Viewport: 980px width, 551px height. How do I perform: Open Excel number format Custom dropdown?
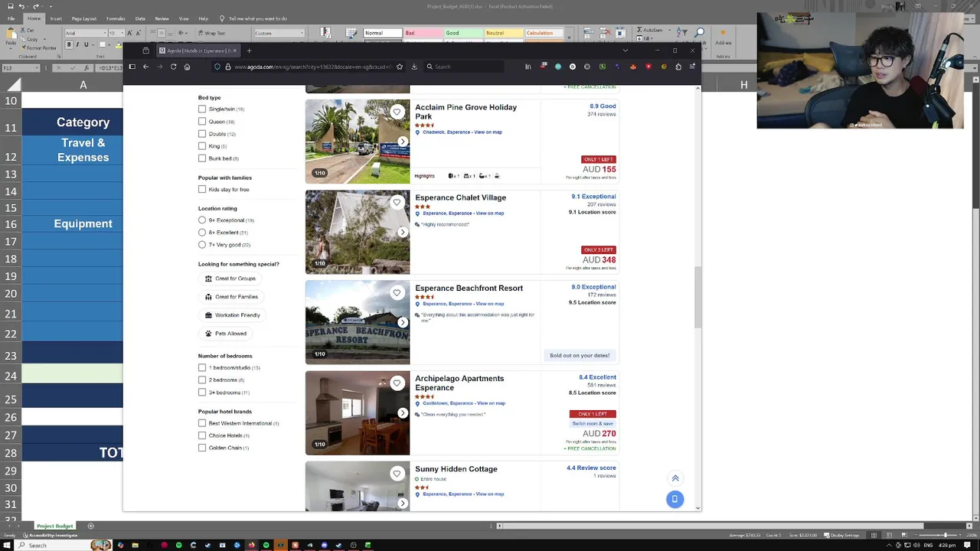tap(302, 33)
